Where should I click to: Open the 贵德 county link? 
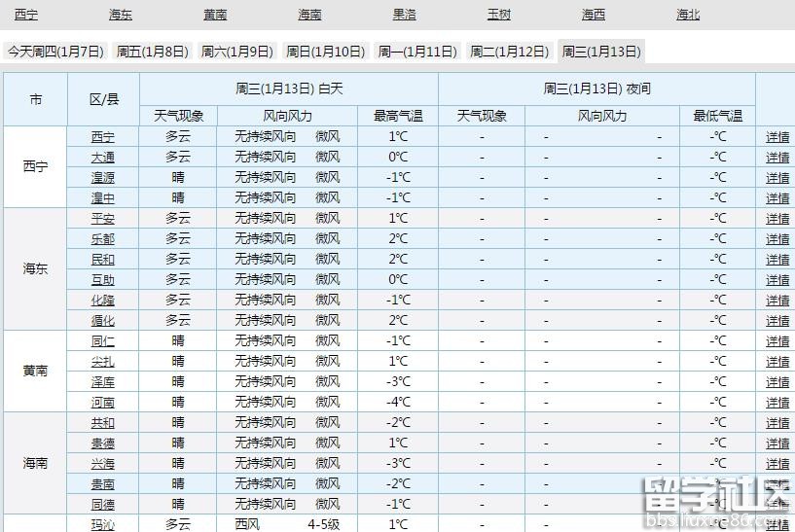pos(102,443)
